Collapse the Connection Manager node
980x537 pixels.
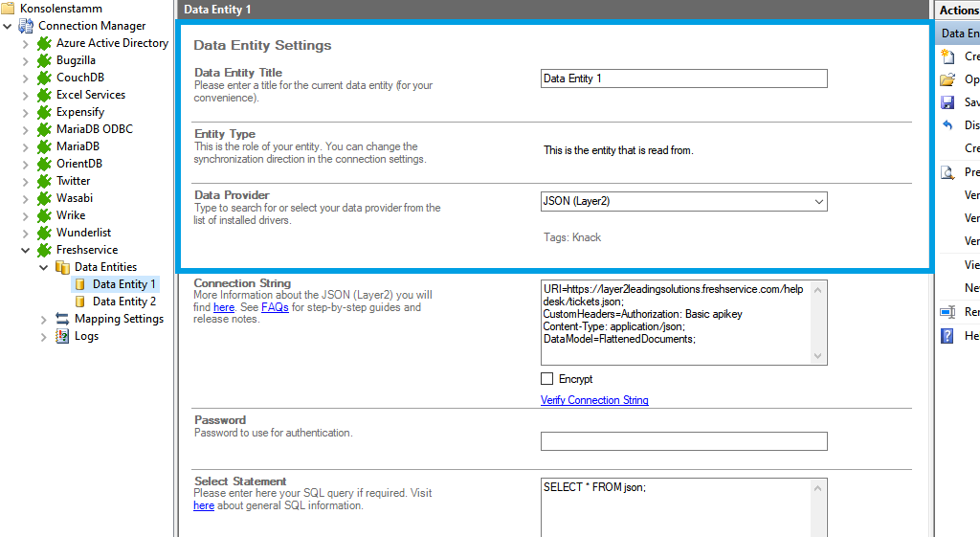[x=8, y=26]
